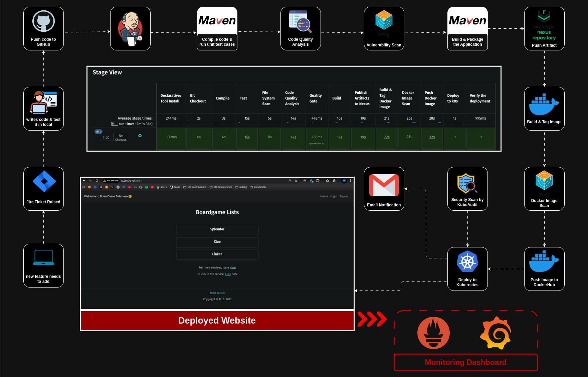Select Sign-up in the navigation bar
The image size is (588, 377).
pyautogui.click(x=344, y=196)
